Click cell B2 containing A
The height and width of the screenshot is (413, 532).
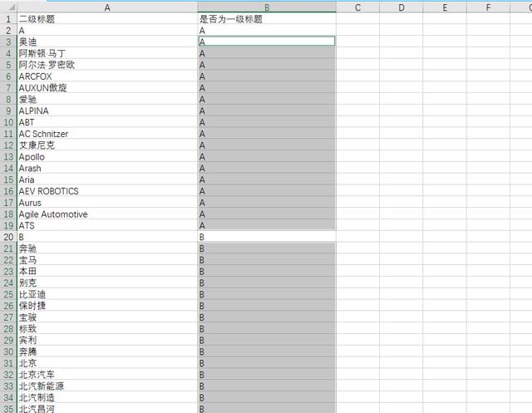tap(267, 30)
